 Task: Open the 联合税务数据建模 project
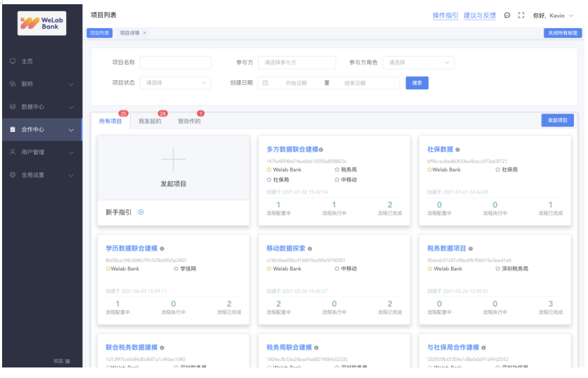[131, 347]
